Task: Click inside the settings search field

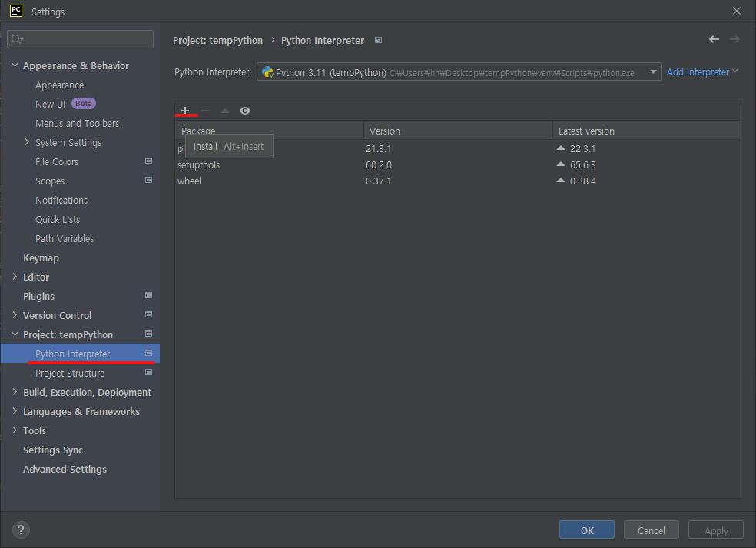Action: [x=80, y=39]
